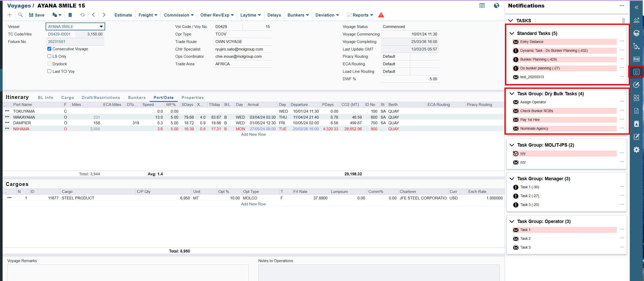Click the Save disk icon
Screen dimensions: 644x281
point(31,15)
